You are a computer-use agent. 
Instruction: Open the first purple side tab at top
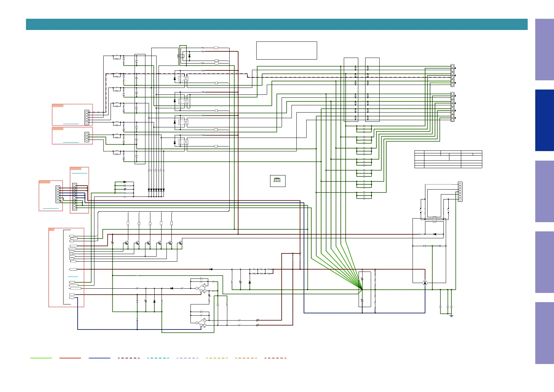click(544, 49)
